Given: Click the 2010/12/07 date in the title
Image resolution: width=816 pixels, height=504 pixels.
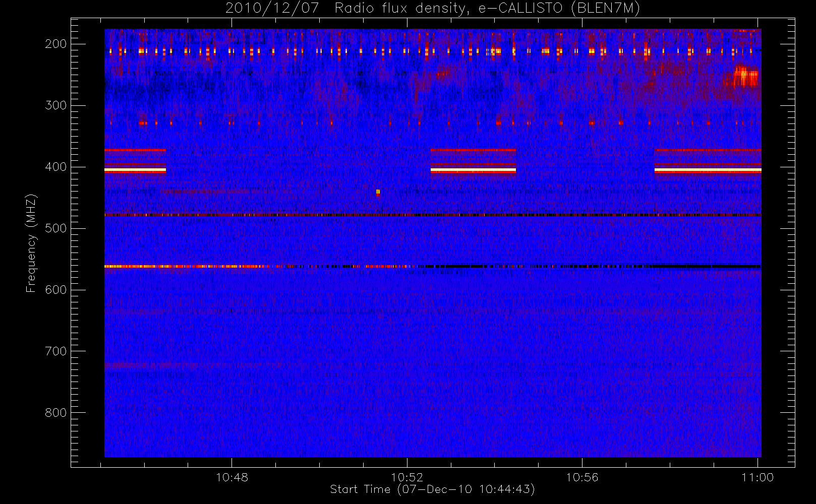Looking at the screenshot, I should click(272, 9).
